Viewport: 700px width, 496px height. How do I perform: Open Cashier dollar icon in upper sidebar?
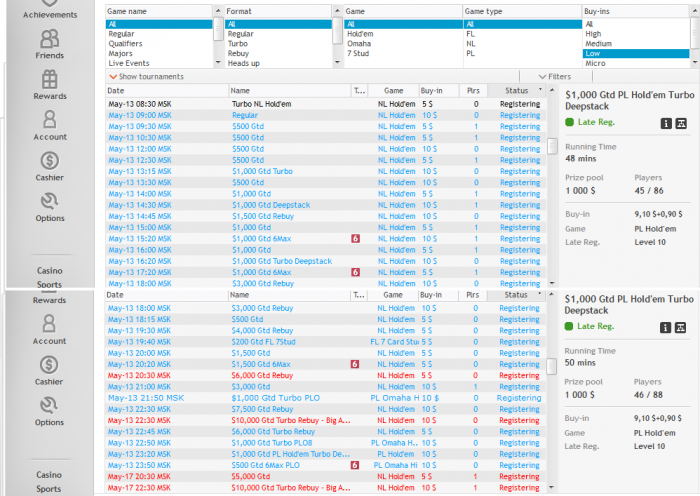tap(50, 160)
